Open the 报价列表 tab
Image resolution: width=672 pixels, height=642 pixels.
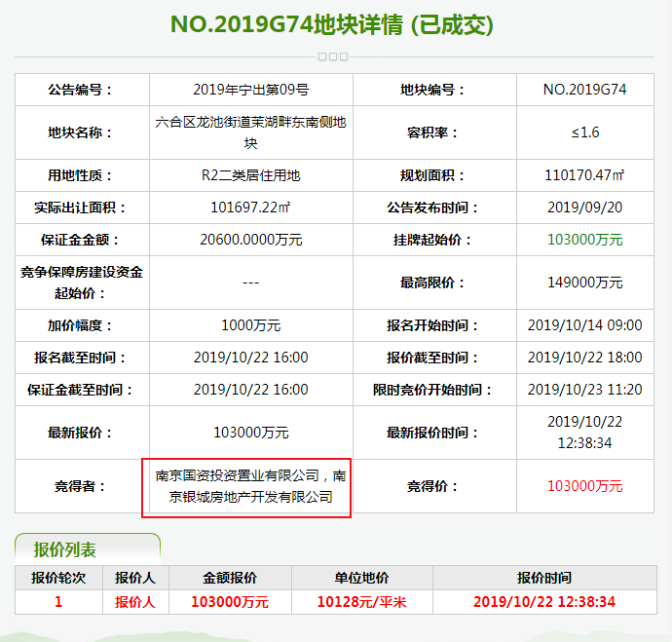88,549
